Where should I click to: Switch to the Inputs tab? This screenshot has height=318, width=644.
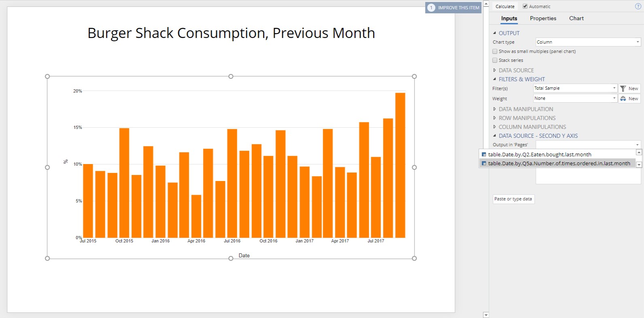click(x=509, y=18)
